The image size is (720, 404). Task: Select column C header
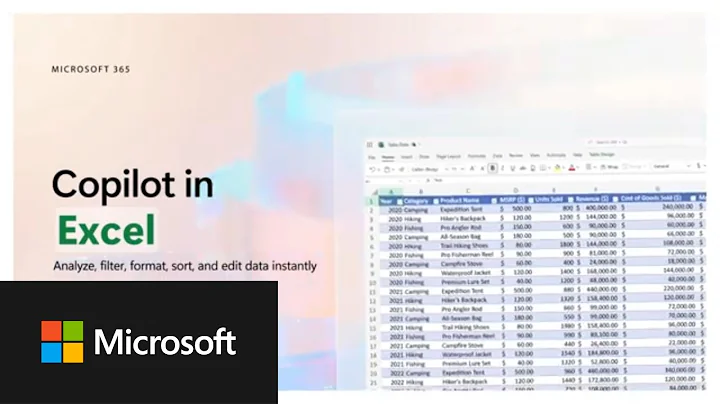(x=468, y=191)
